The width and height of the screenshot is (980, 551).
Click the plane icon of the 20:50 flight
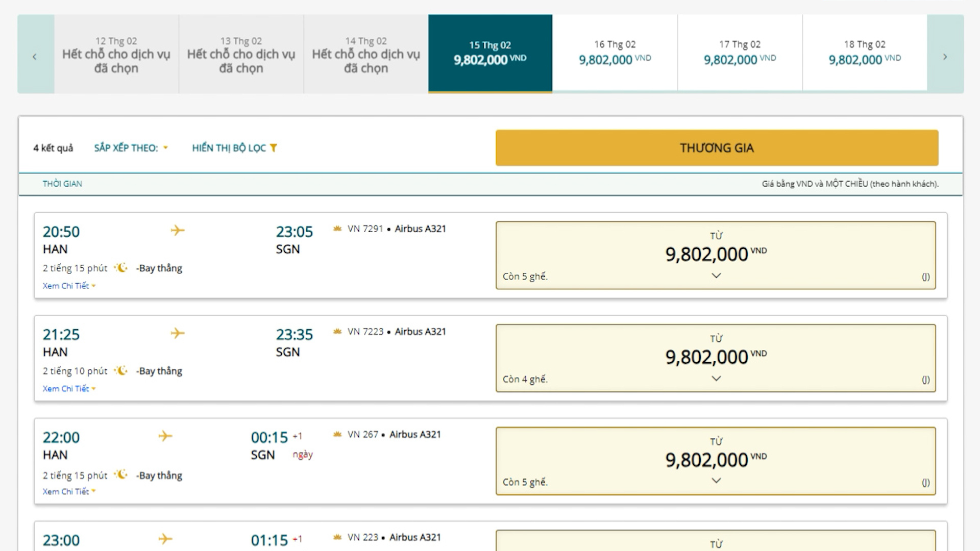178,231
